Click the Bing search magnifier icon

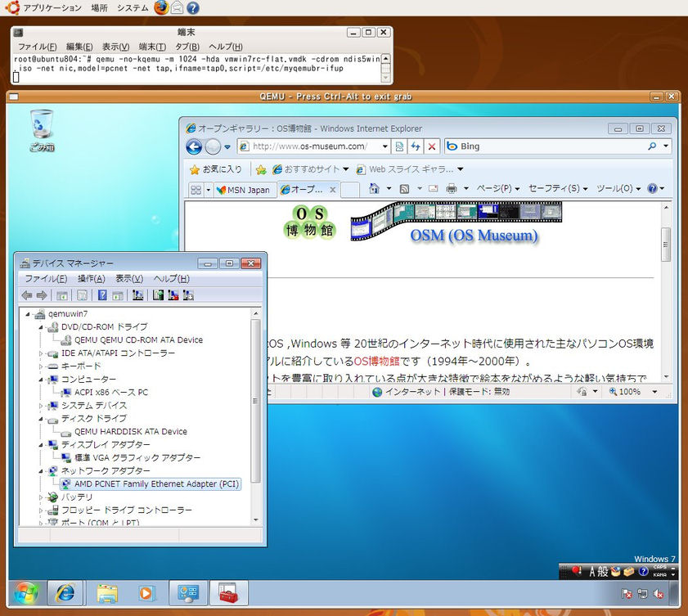[652, 146]
